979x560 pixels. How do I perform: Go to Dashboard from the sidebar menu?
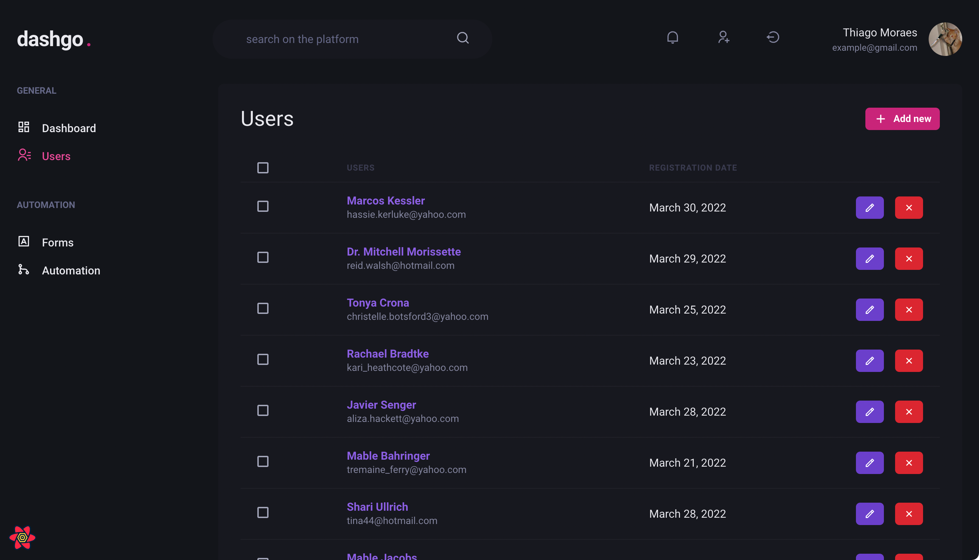(x=69, y=128)
